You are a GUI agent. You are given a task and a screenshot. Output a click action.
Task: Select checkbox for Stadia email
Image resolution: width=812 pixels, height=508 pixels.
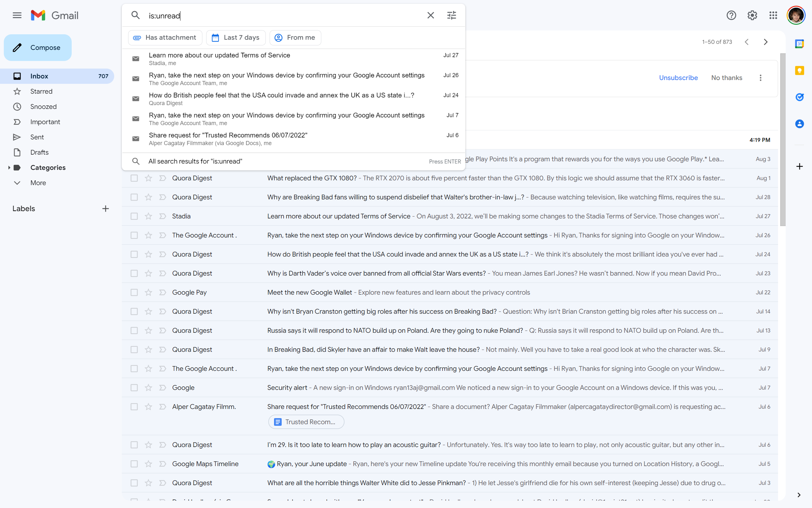134,216
